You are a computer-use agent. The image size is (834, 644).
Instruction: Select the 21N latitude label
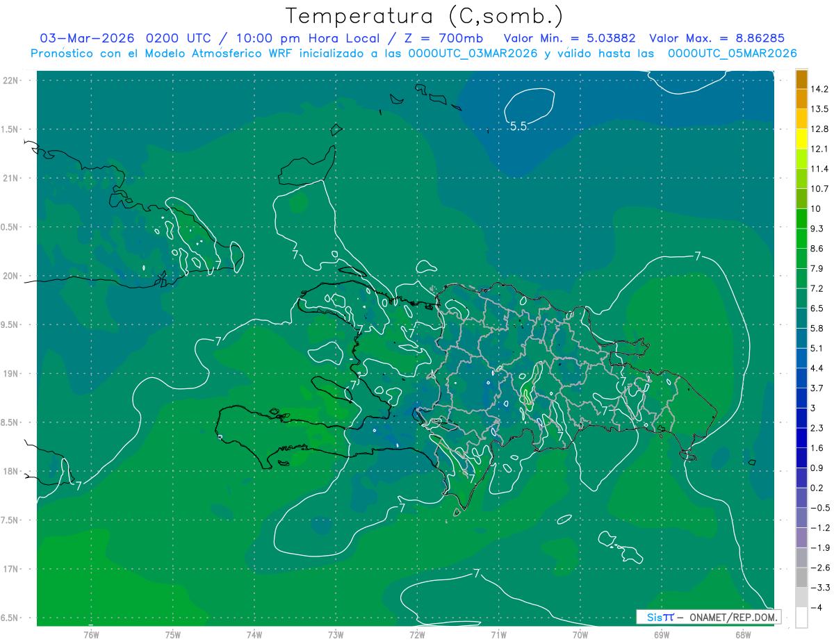click(x=11, y=179)
